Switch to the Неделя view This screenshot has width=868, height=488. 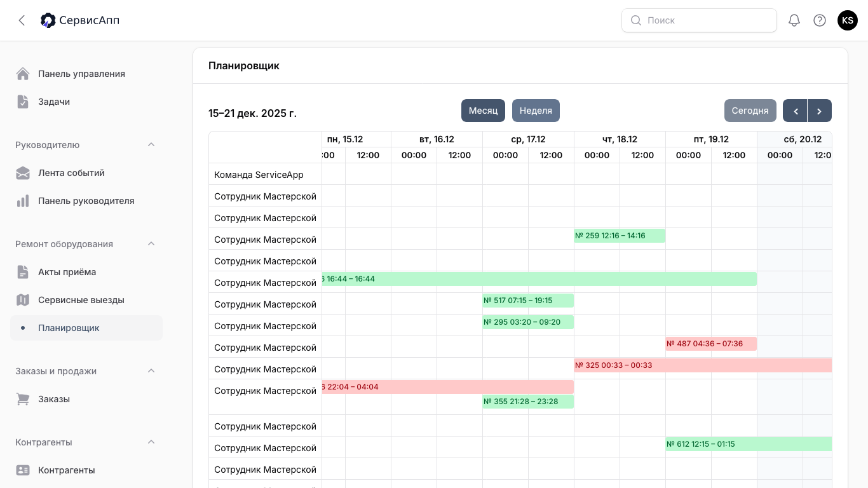tap(536, 111)
